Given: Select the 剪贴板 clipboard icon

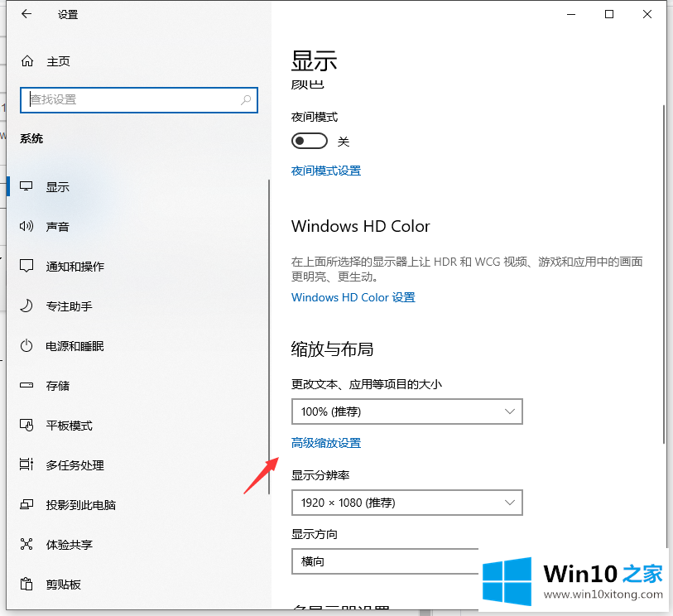Looking at the screenshot, I should (x=26, y=584).
